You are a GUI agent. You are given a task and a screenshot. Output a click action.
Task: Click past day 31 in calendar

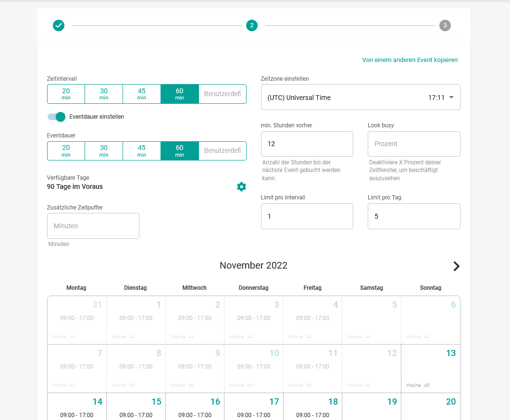(77, 320)
